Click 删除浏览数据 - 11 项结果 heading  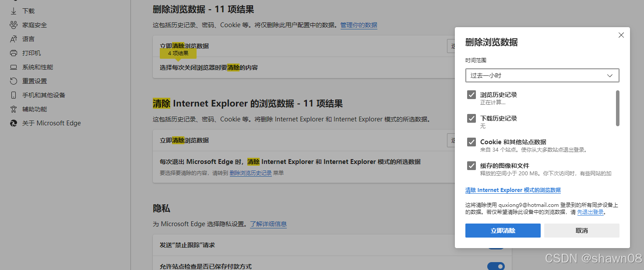[203, 9]
